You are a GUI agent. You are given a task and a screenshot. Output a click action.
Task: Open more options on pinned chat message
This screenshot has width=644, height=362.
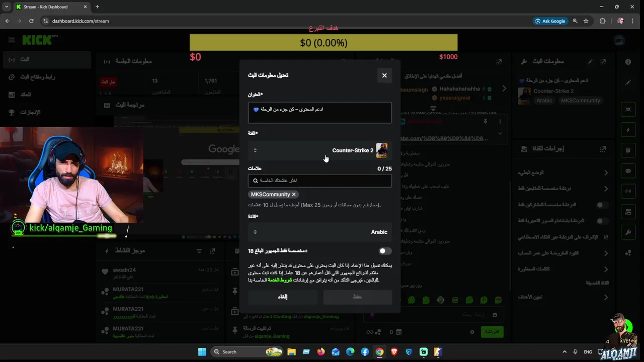tap(500, 122)
